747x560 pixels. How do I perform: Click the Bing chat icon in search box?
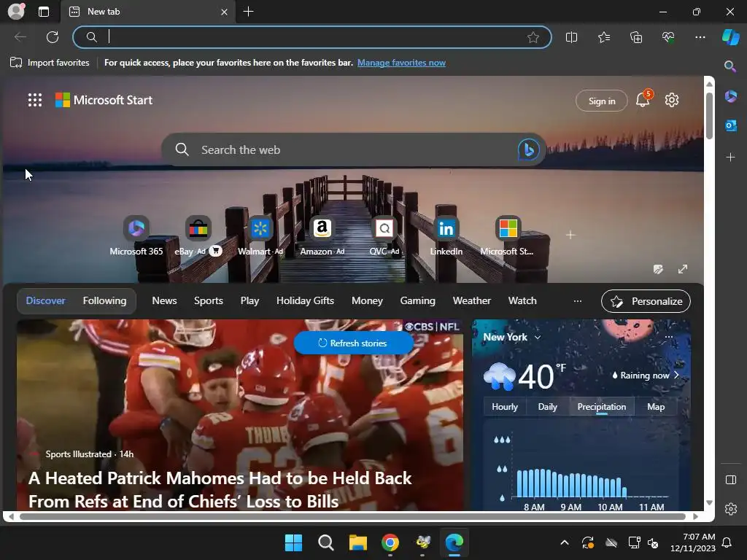coord(528,149)
